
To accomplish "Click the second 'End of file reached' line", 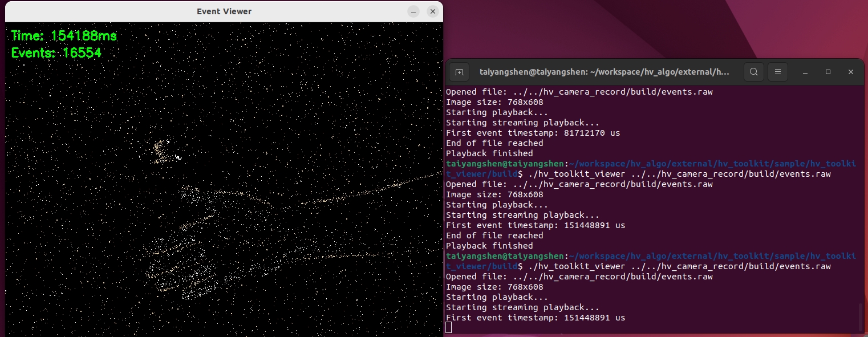I will pos(494,236).
